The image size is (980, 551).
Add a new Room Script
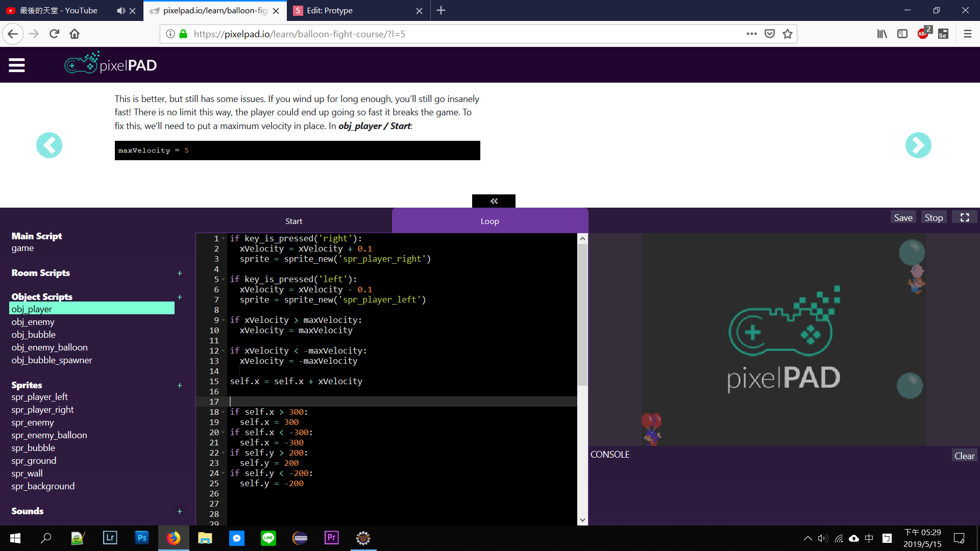180,273
